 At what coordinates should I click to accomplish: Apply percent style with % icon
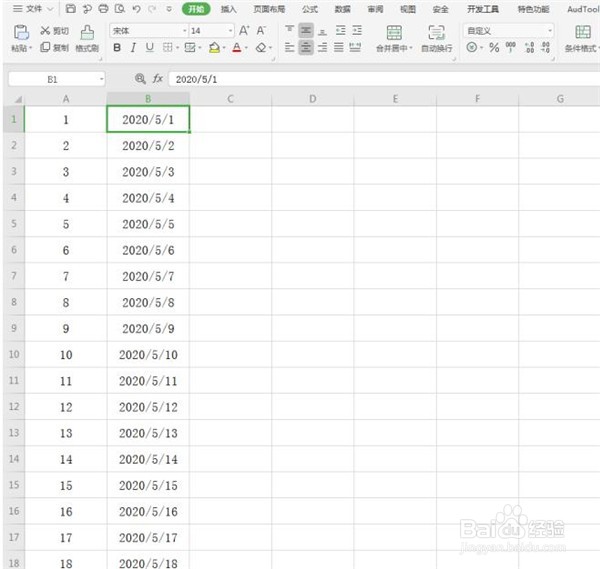pos(494,47)
